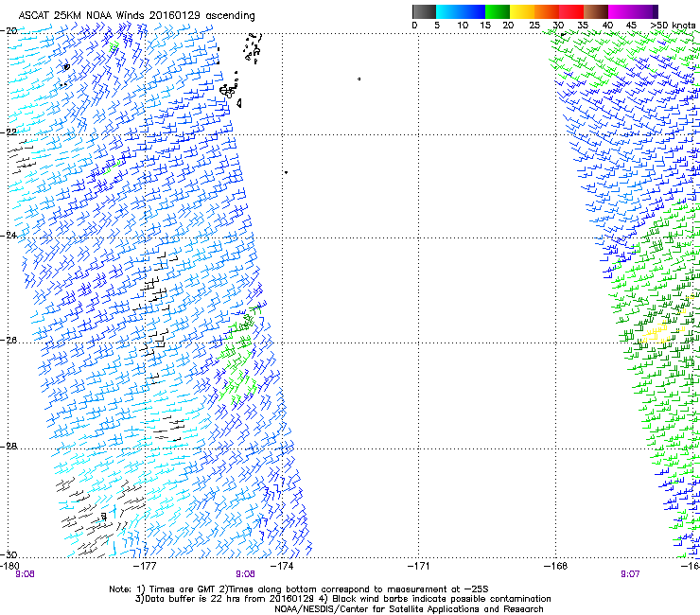The image size is (700, 615).
Task: Click the -22 latitude axis label
Action: tap(9, 132)
